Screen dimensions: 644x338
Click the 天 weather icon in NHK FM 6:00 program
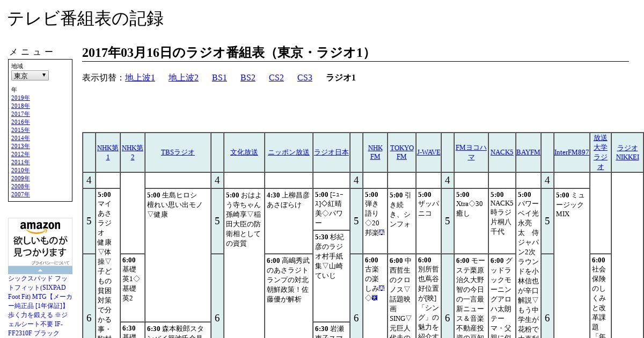(x=375, y=298)
